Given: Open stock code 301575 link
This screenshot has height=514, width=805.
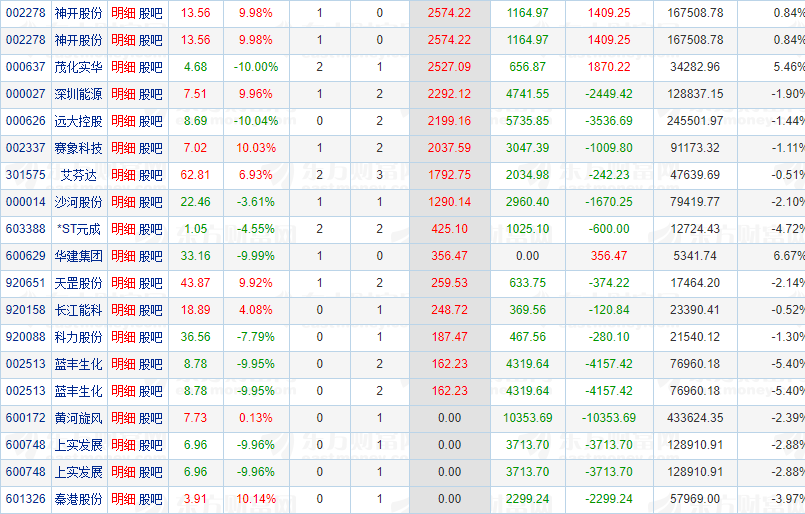Looking at the screenshot, I should point(25,175).
